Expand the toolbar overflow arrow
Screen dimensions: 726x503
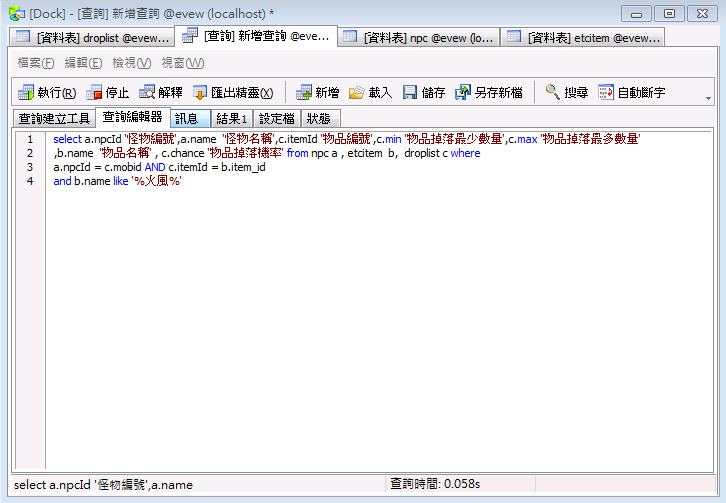tap(708, 98)
